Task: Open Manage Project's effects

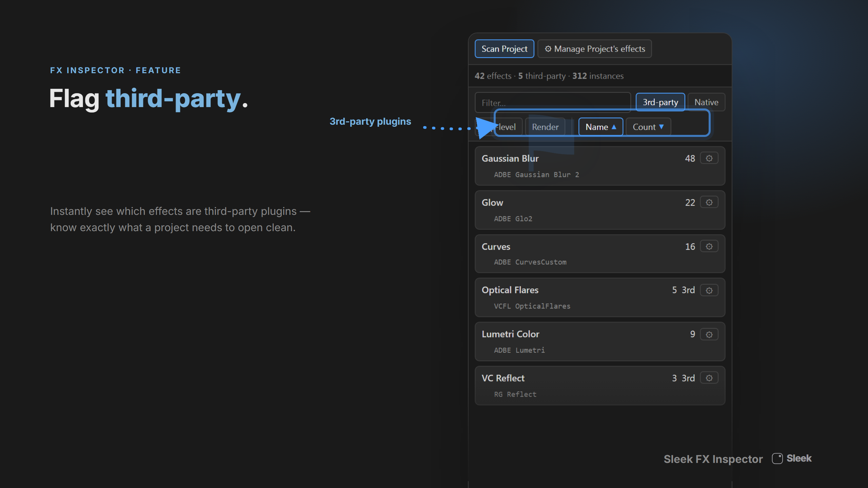Action: pos(594,49)
